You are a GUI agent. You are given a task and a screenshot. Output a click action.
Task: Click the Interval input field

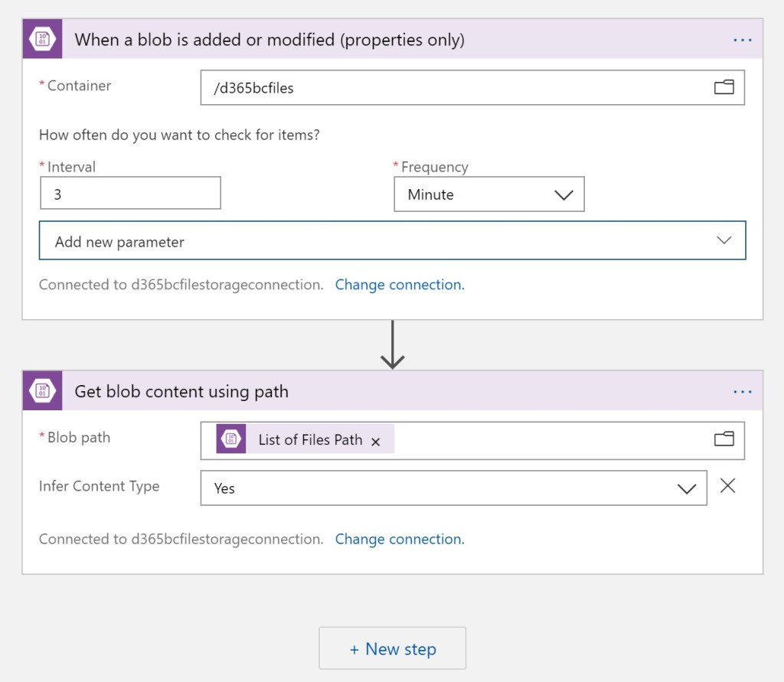pyautogui.click(x=130, y=194)
